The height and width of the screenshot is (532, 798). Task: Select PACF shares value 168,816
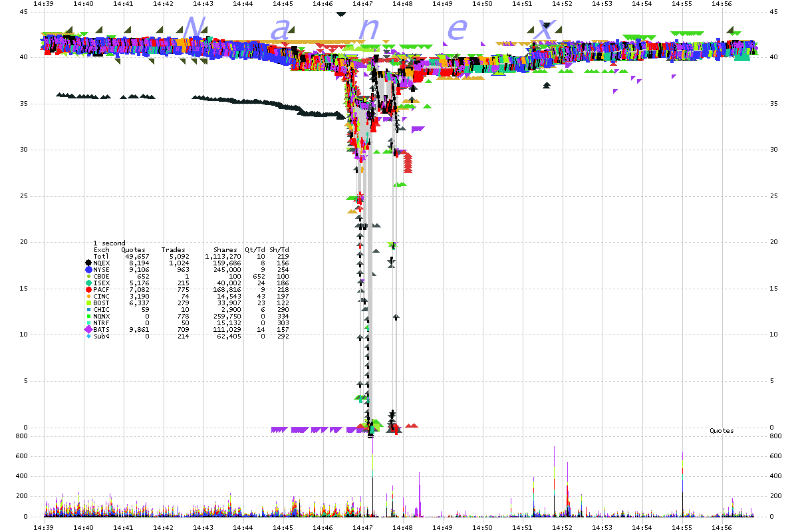pyautogui.click(x=227, y=290)
